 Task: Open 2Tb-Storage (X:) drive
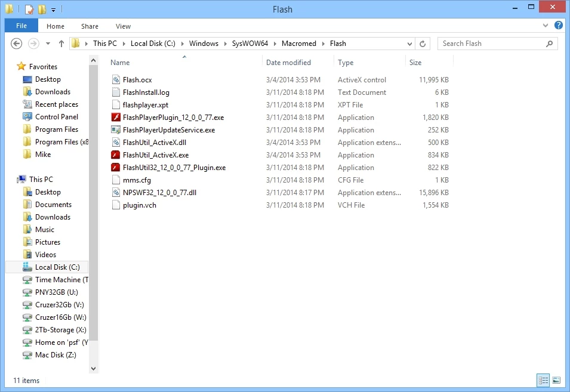pos(54,330)
